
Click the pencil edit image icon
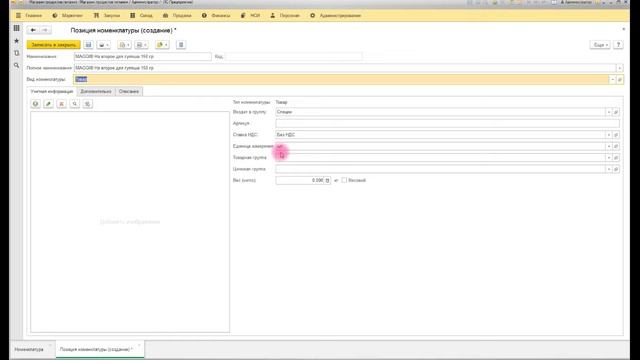[x=49, y=104]
